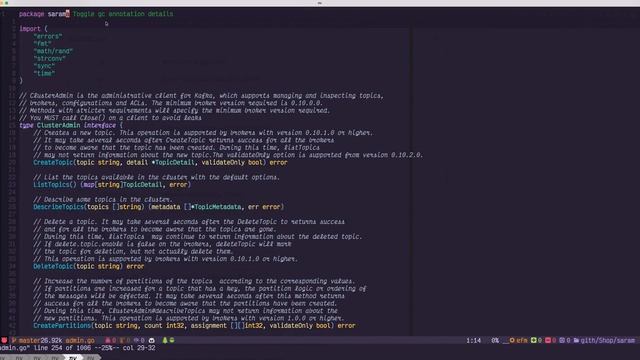Click the red git removed-lines icon

(548, 340)
